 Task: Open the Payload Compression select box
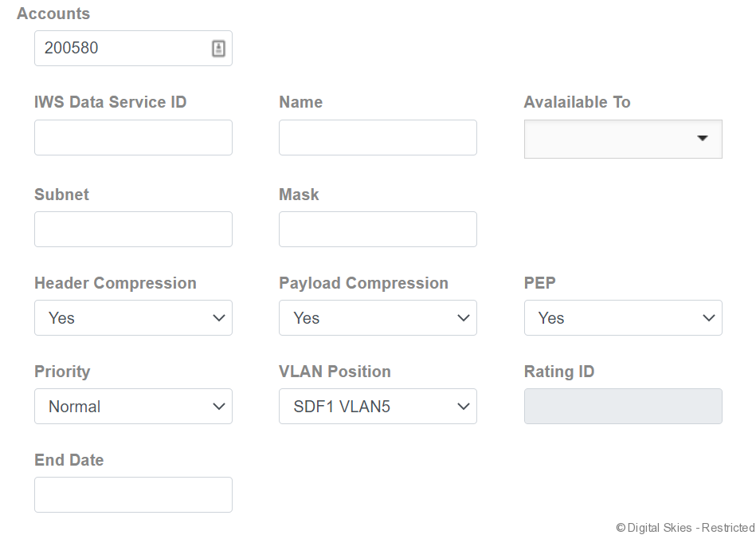(378, 317)
